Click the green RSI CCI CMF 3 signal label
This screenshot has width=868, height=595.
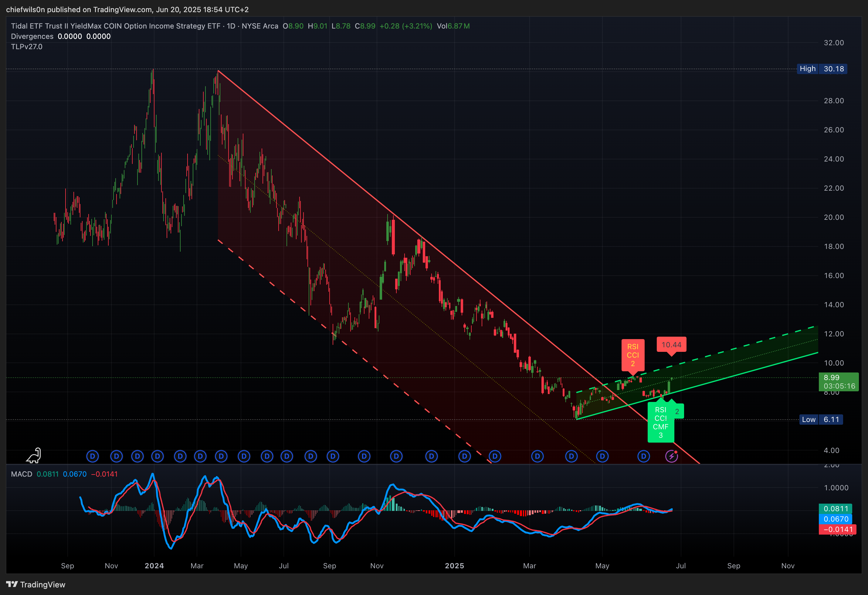tap(660, 422)
